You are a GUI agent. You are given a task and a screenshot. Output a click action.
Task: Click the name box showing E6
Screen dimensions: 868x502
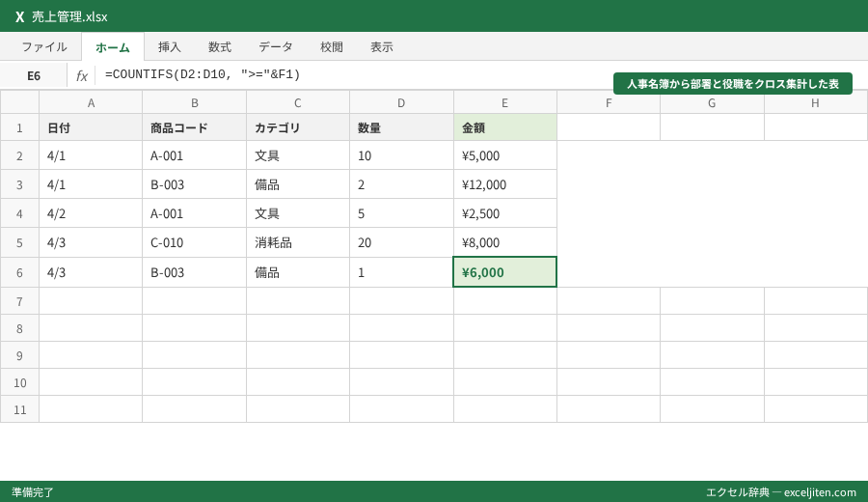point(34,75)
